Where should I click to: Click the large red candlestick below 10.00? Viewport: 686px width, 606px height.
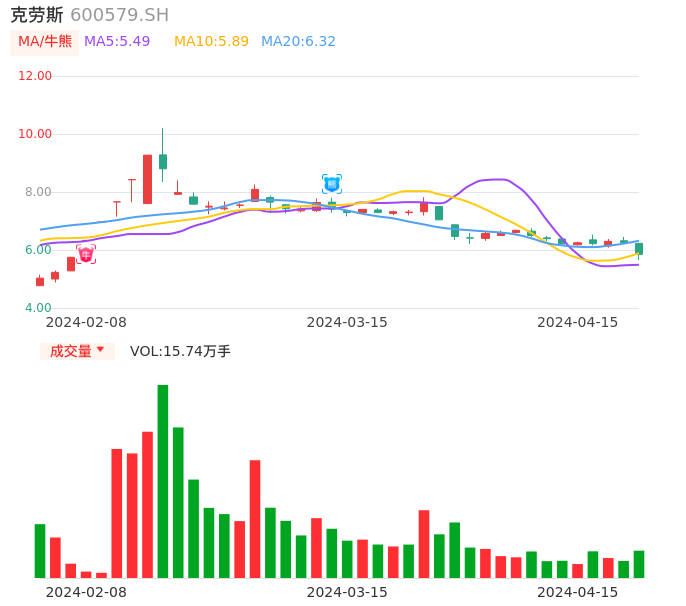[147, 179]
